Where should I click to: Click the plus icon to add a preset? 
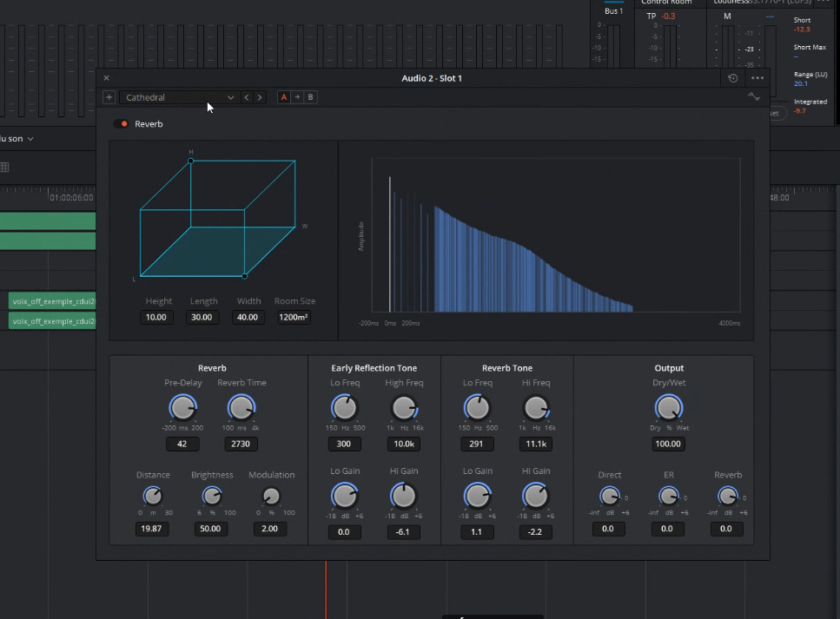109,97
